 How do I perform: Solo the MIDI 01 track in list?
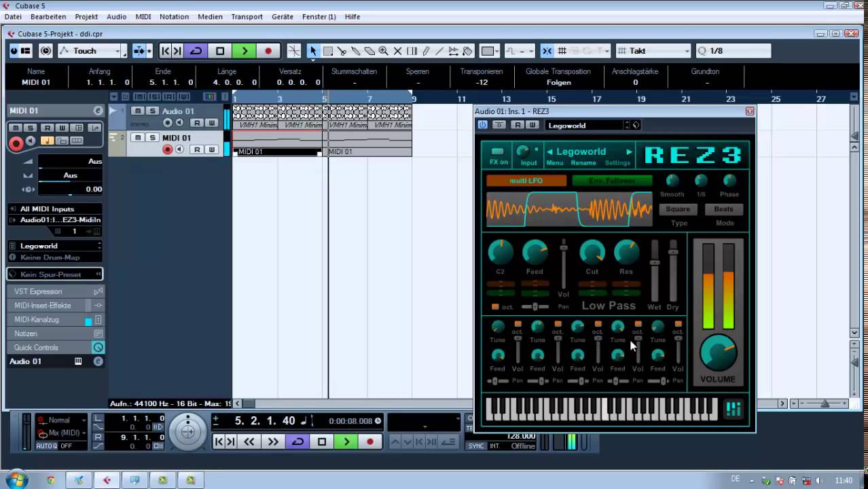point(152,138)
